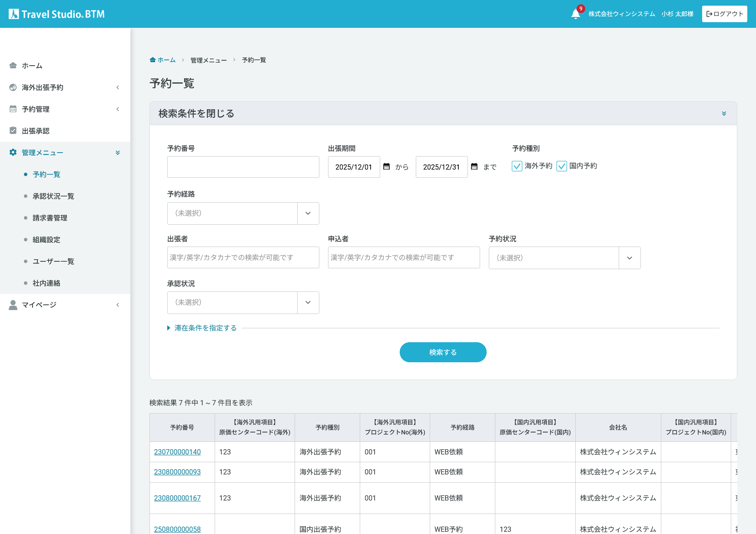Click the 予約番号 column header
Viewport: 756px width, 534px height.
(x=182, y=427)
